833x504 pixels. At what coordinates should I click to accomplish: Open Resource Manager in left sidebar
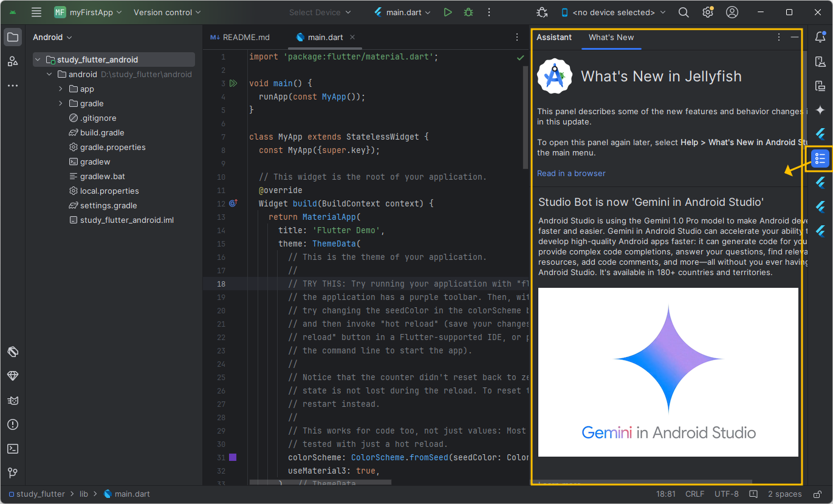pyautogui.click(x=12, y=61)
